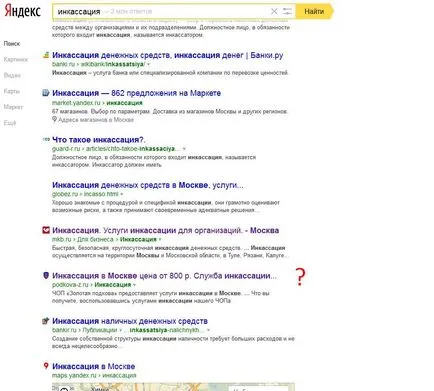Switch to the Маркет tab
The image size is (434, 391).
(13, 107)
